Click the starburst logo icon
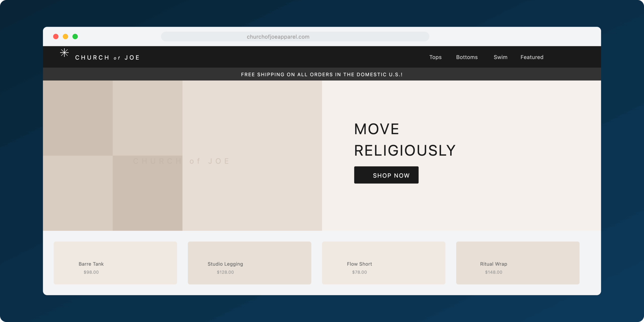Screen dimensions: 644x322 pyautogui.click(x=64, y=53)
